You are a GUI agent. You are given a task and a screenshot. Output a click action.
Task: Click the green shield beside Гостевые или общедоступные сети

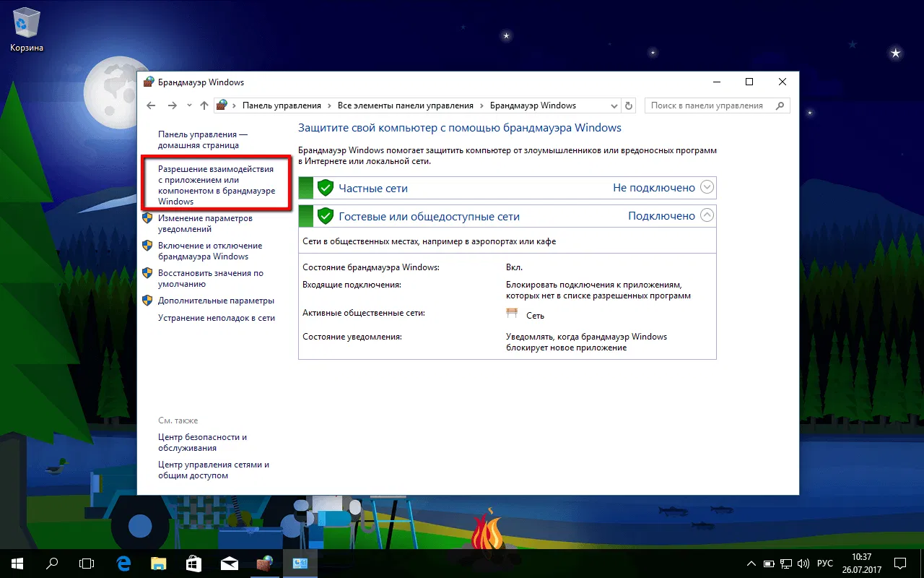tap(326, 216)
